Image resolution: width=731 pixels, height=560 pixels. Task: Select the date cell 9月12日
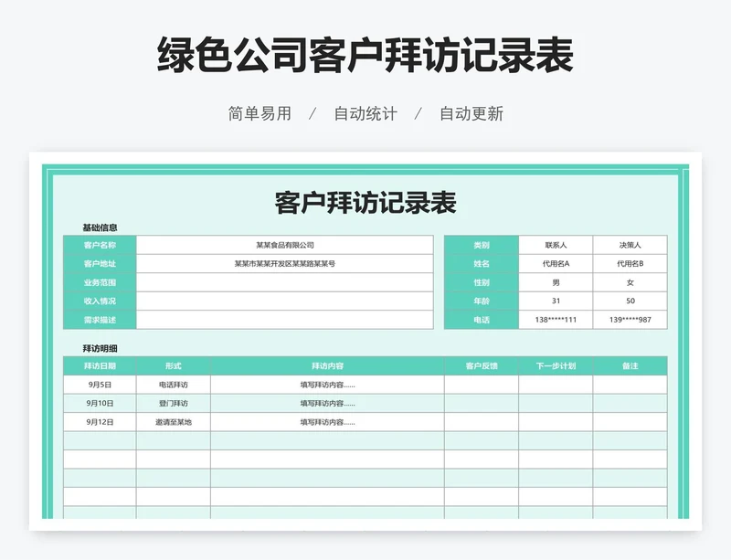(x=100, y=422)
